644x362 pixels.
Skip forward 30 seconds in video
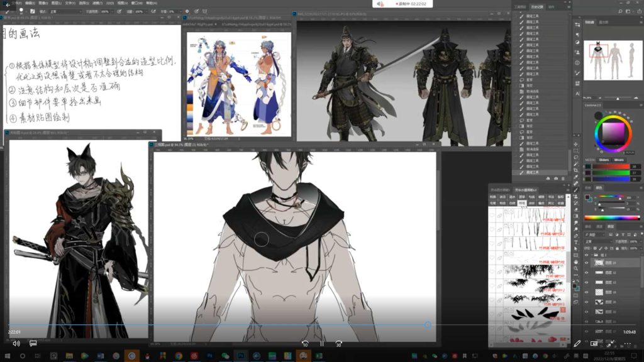point(338,344)
